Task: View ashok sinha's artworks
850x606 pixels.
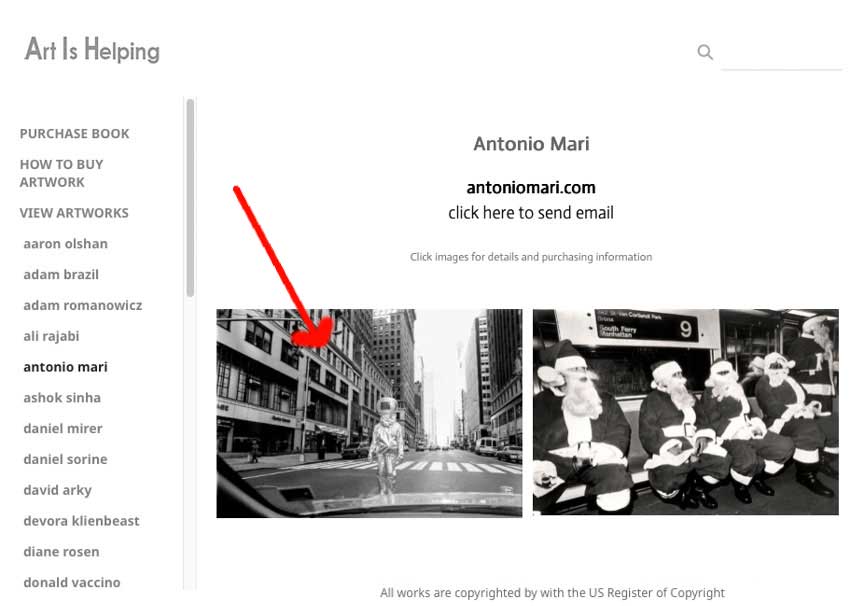Action: tap(62, 398)
